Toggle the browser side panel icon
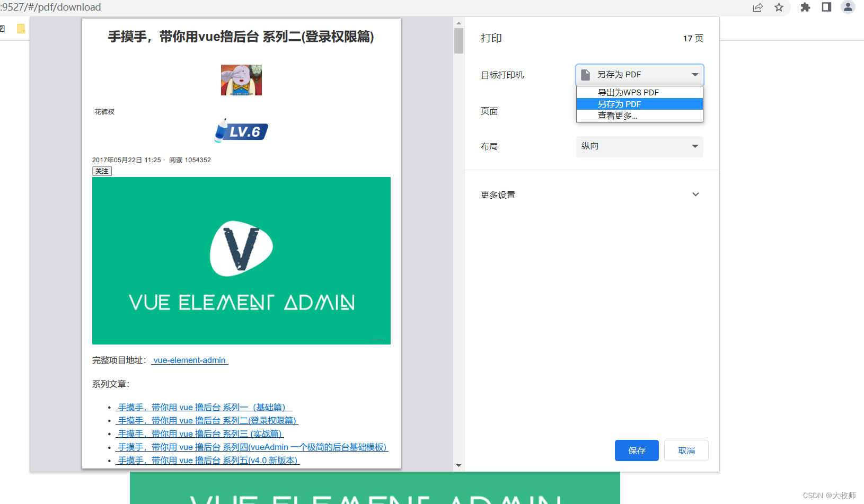Viewport: 864px width, 504px height. pos(826,7)
